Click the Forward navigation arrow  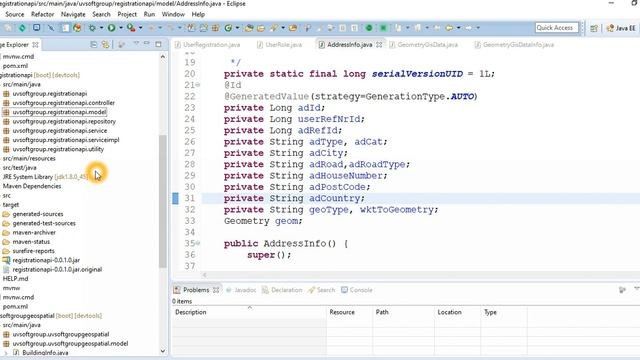(x=469, y=28)
